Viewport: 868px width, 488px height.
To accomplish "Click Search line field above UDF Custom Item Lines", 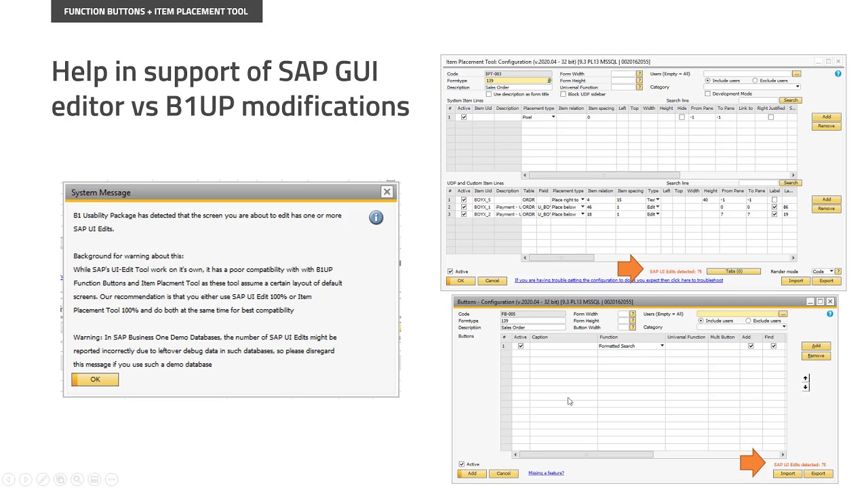I will click(x=758, y=183).
